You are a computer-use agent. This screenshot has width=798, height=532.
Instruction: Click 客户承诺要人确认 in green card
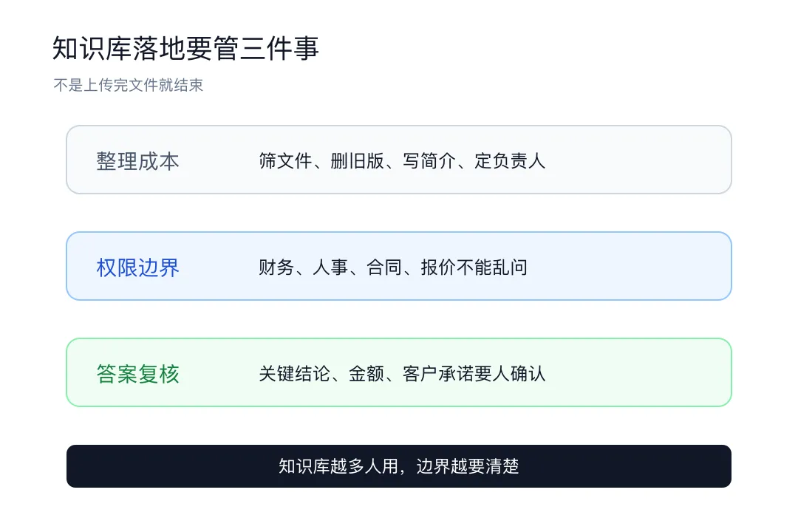tap(474, 374)
